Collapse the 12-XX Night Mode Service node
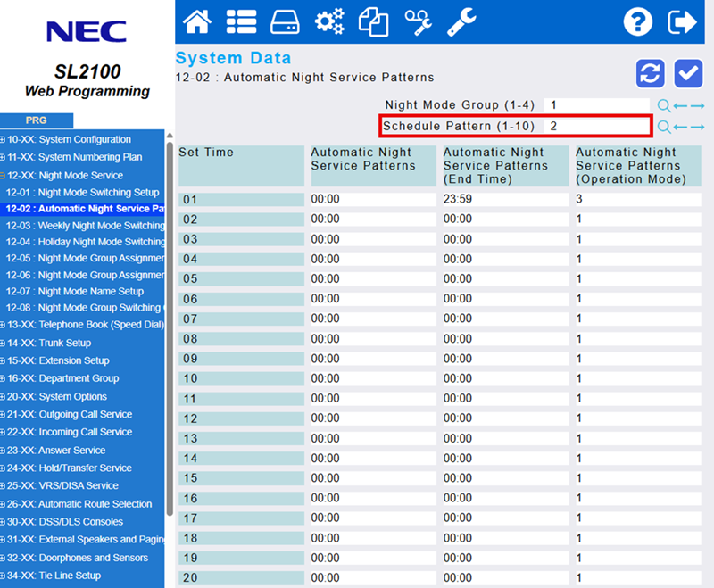Image resolution: width=714 pixels, height=588 pixels. point(4,176)
